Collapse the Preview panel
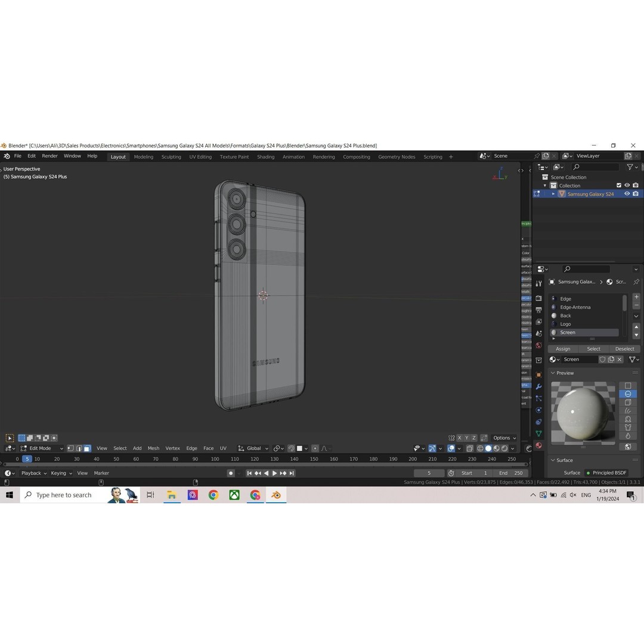The height and width of the screenshot is (644, 644). tap(553, 373)
